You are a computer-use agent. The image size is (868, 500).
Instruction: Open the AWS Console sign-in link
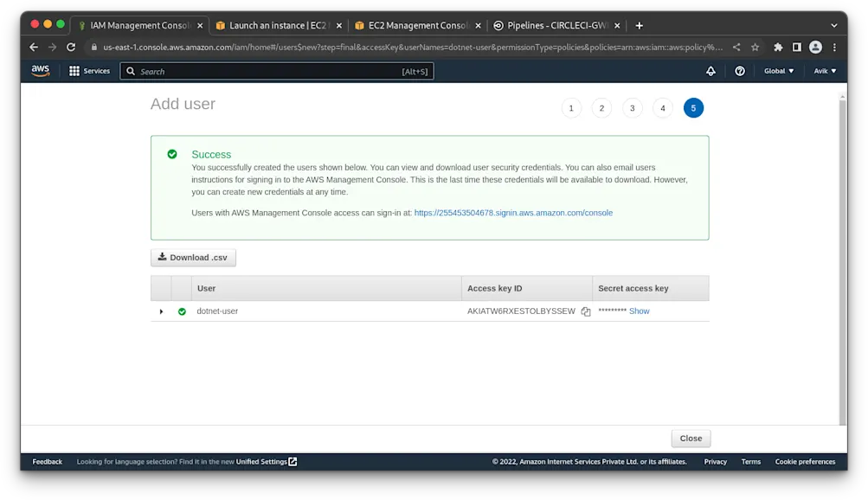click(514, 212)
